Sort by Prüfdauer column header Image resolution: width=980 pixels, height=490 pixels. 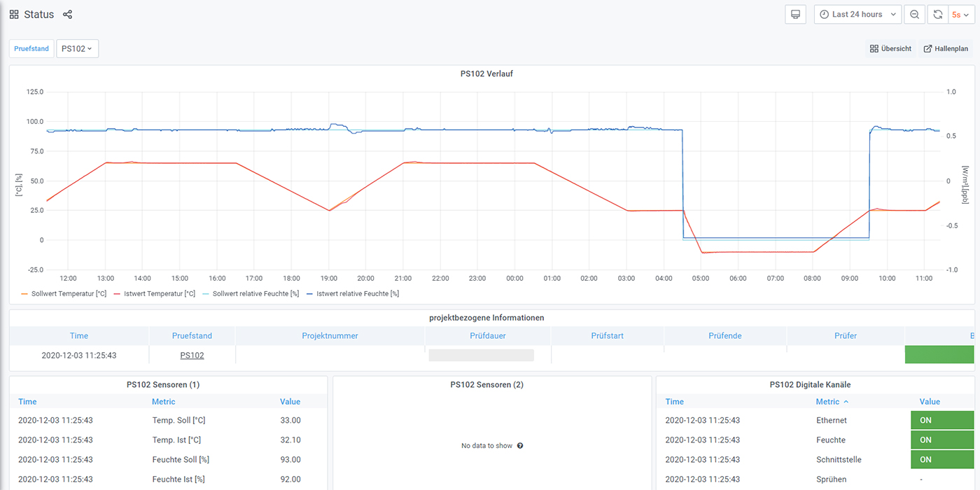[488, 336]
